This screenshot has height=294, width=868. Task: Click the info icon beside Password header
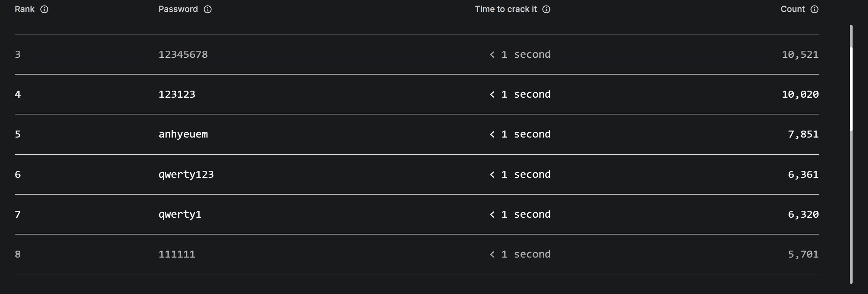pyautogui.click(x=208, y=9)
